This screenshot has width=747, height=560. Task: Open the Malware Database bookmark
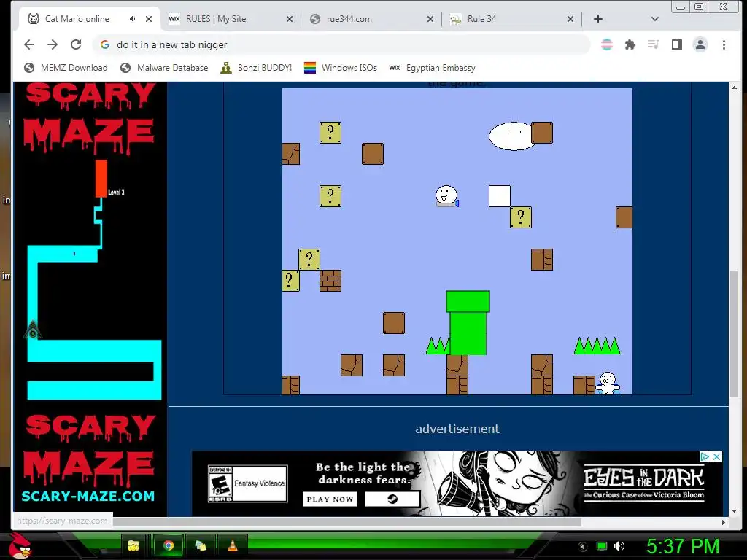point(164,68)
